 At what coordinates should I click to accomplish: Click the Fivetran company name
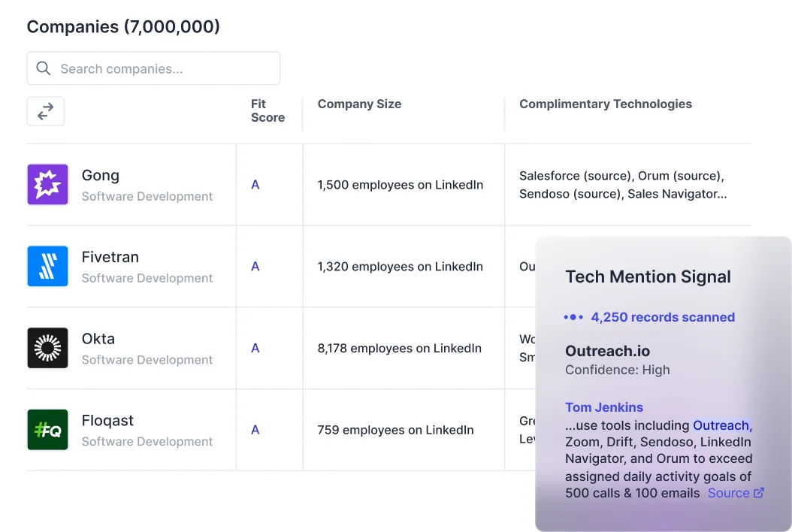pyautogui.click(x=110, y=257)
